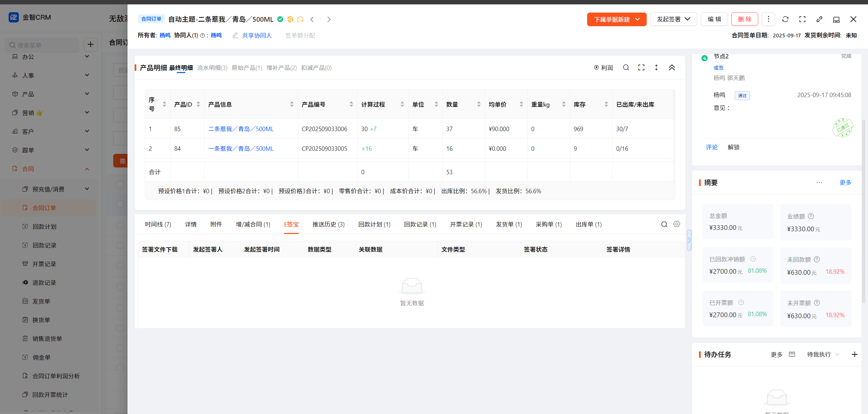Add a new to-do task plus icon
Image resolution: width=868 pixels, height=414 pixels.
854,355
